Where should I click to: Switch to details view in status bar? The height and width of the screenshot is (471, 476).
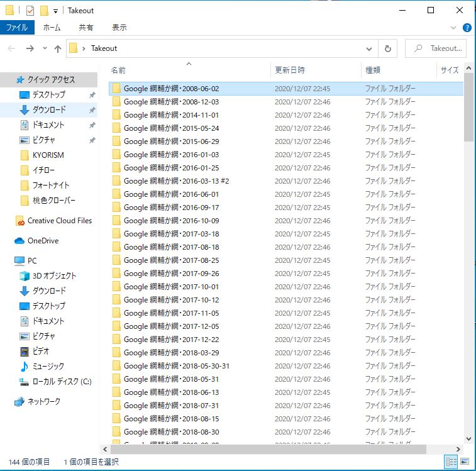451,462
